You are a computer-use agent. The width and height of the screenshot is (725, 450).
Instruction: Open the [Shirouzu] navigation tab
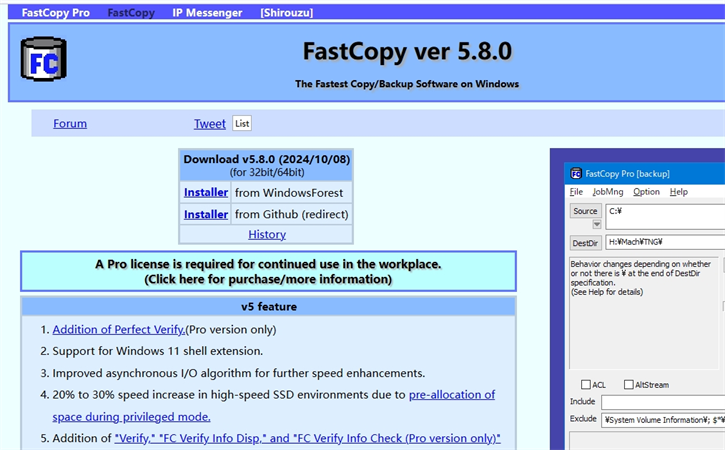(287, 12)
